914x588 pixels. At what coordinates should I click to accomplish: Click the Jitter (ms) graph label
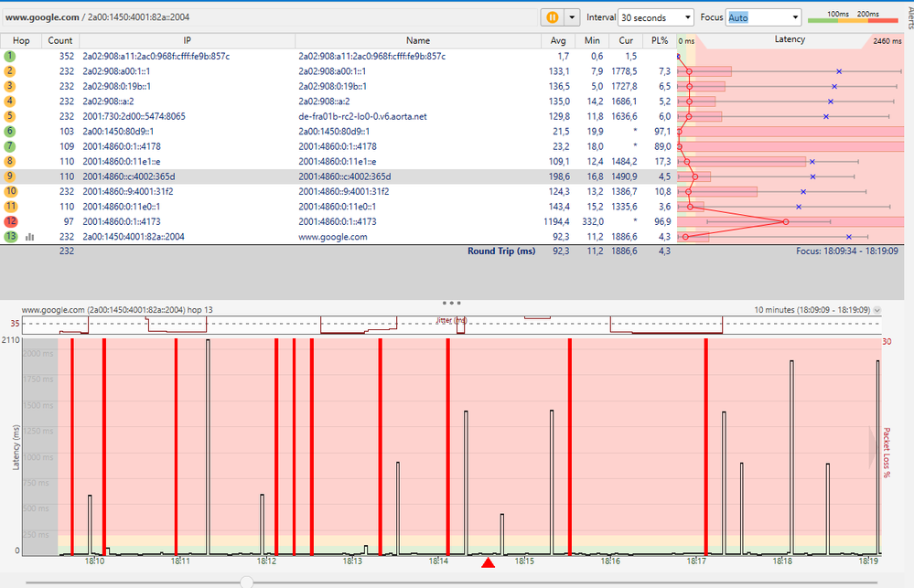pos(451,320)
